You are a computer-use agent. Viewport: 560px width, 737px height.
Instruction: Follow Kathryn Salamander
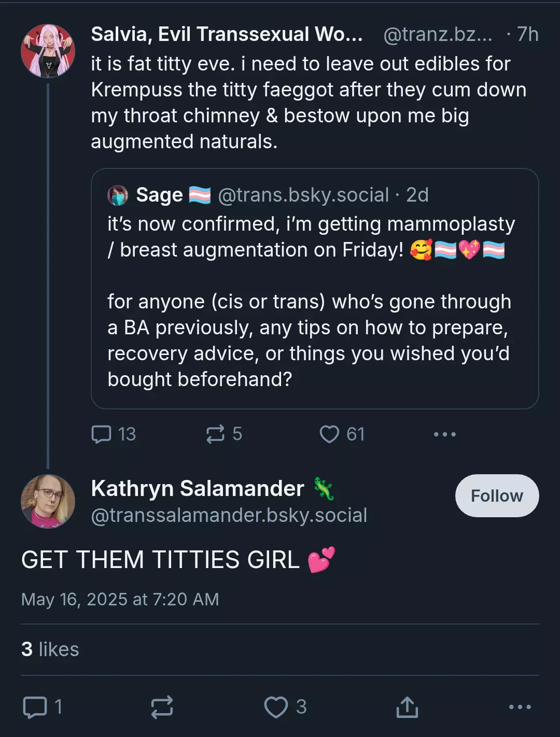click(x=497, y=495)
